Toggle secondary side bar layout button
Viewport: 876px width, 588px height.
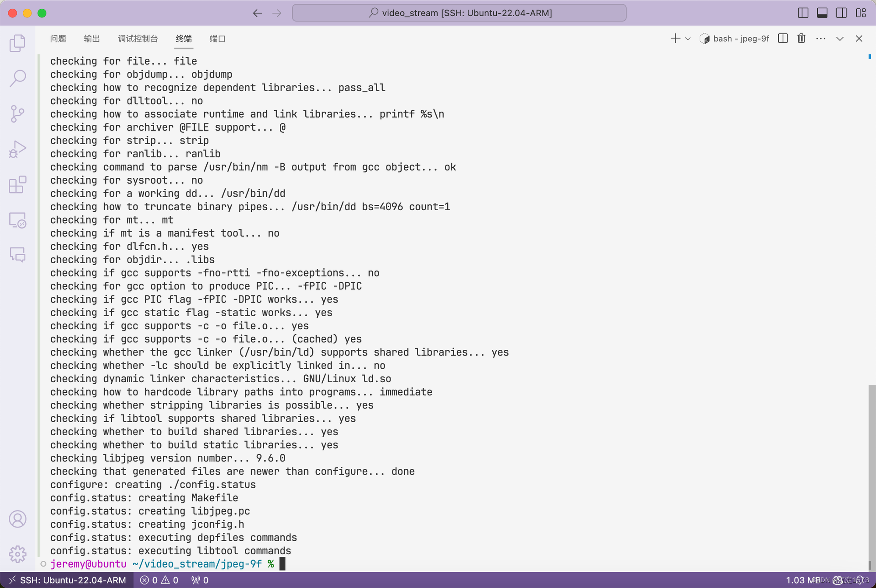pyautogui.click(x=841, y=13)
